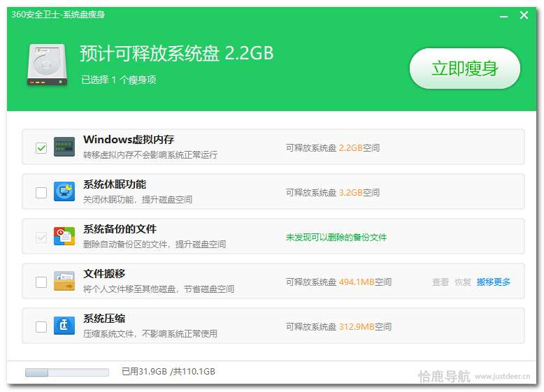This screenshot has height=392, width=544.
Task: Check the 系统压缩 checkbox
Action: tap(41, 326)
